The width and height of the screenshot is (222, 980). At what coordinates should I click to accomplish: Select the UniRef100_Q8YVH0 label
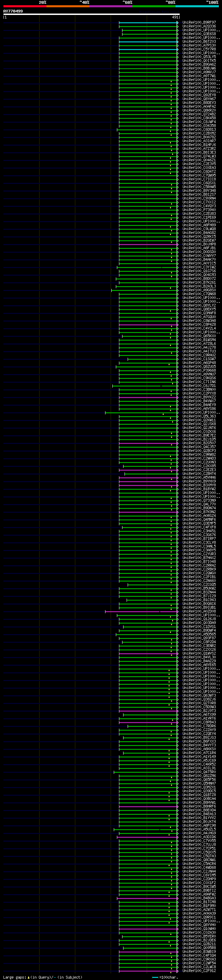[x=199, y=925]
